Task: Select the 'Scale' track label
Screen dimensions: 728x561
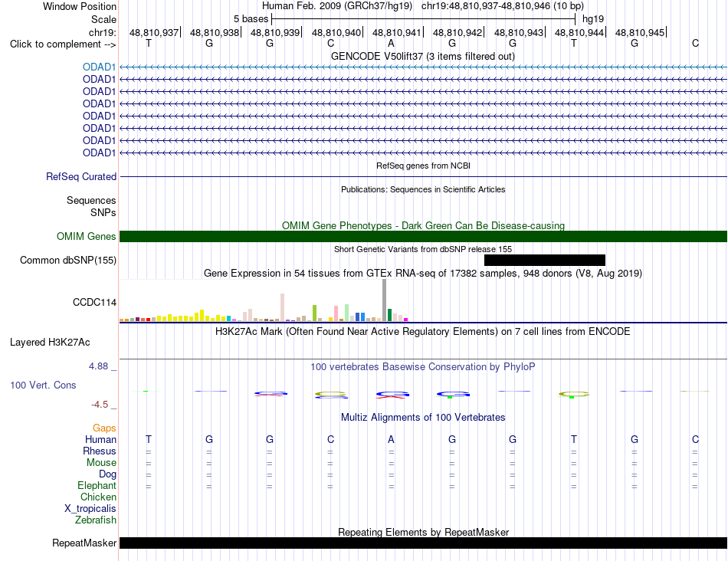Action: pyautogui.click(x=103, y=19)
